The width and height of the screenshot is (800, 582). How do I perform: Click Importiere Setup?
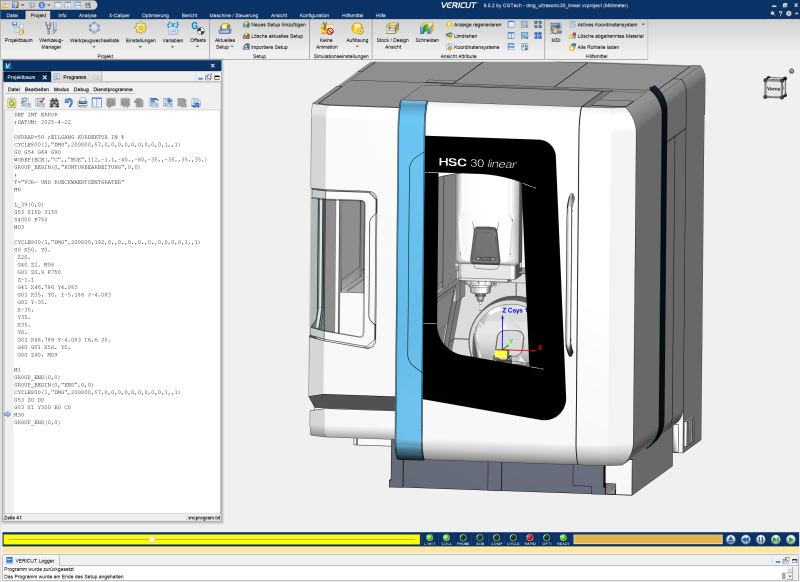(x=265, y=47)
